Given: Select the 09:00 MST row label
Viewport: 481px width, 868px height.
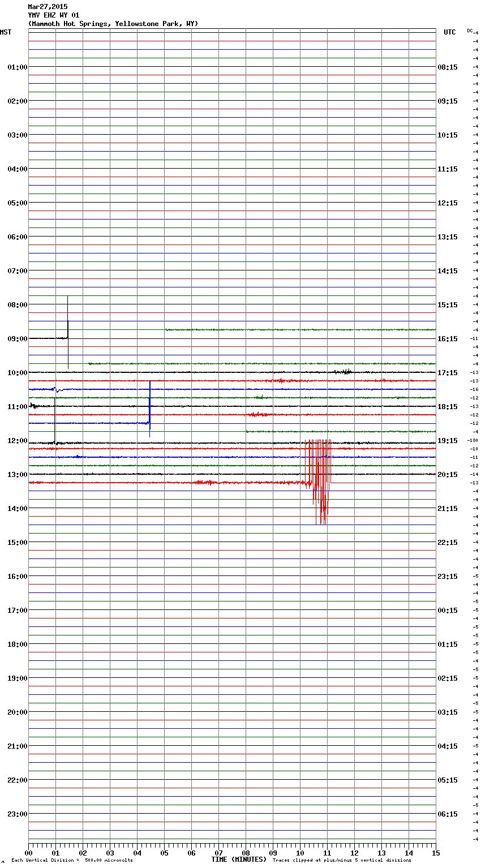Looking at the screenshot, I should (18, 339).
